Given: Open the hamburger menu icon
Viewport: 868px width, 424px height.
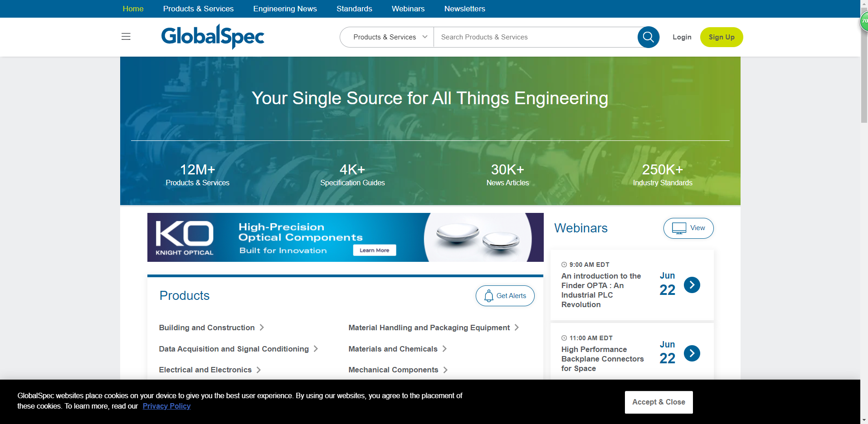Looking at the screenshot, I should pos(126,37).
